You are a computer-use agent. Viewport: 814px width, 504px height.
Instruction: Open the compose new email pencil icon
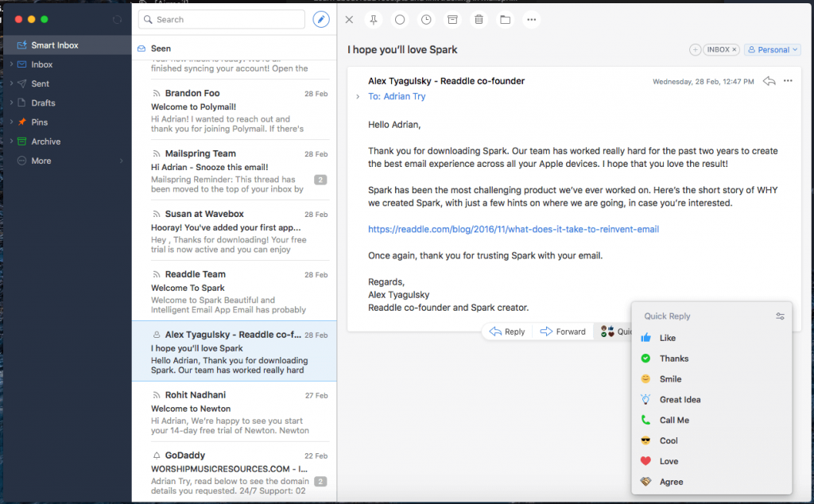[x=321, y=18]
